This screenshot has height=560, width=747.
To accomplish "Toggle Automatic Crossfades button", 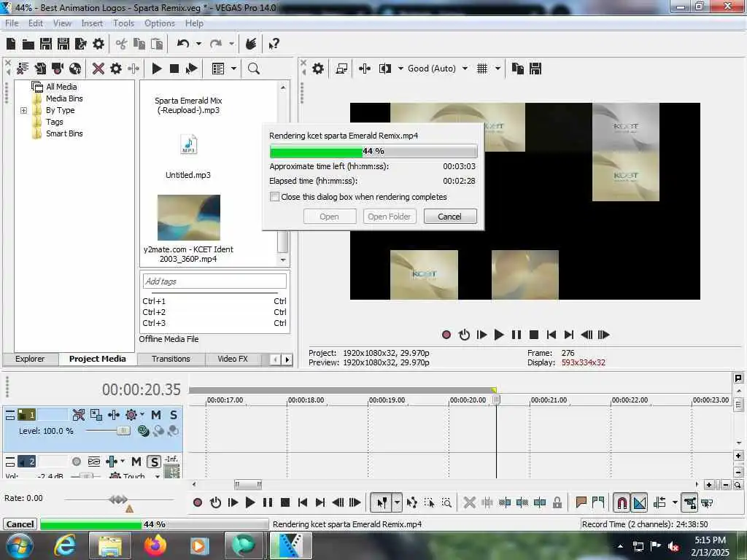I will (639, 502).
